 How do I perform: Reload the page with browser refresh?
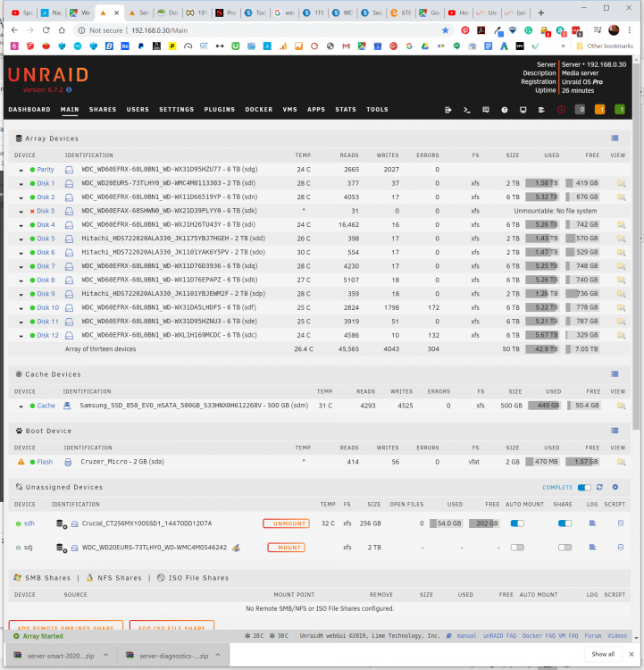46,30
